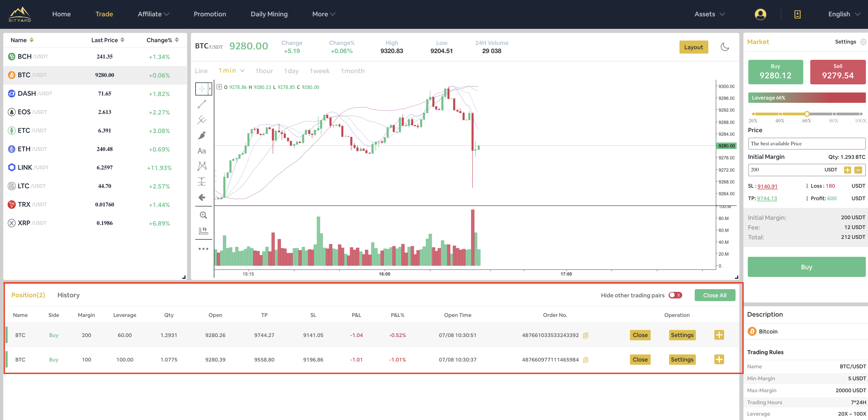Open the Daily Mining menu item
868x420 pixels.
coord(269,14)
